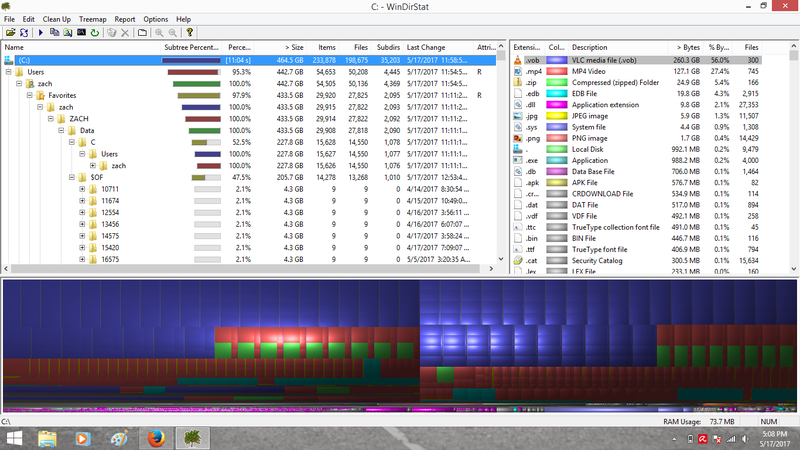The image size is (800, 450).
Task: Click the Zoom In magnifier icon
Action: (x=159, y=33)
